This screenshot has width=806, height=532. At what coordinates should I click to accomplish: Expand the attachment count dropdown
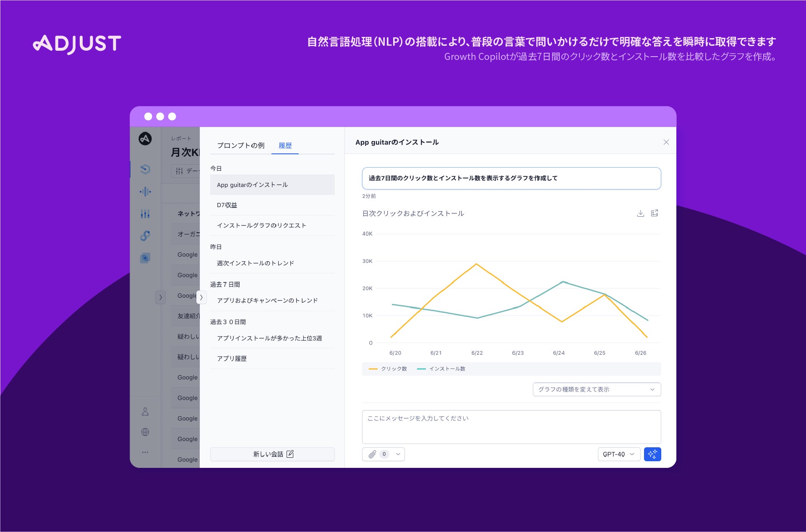tap(398, 454)
